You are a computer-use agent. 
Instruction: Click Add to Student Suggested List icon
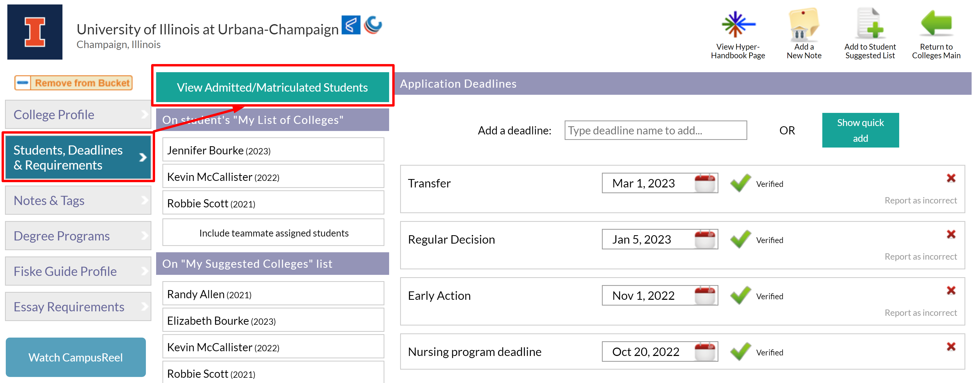(870, 24)
